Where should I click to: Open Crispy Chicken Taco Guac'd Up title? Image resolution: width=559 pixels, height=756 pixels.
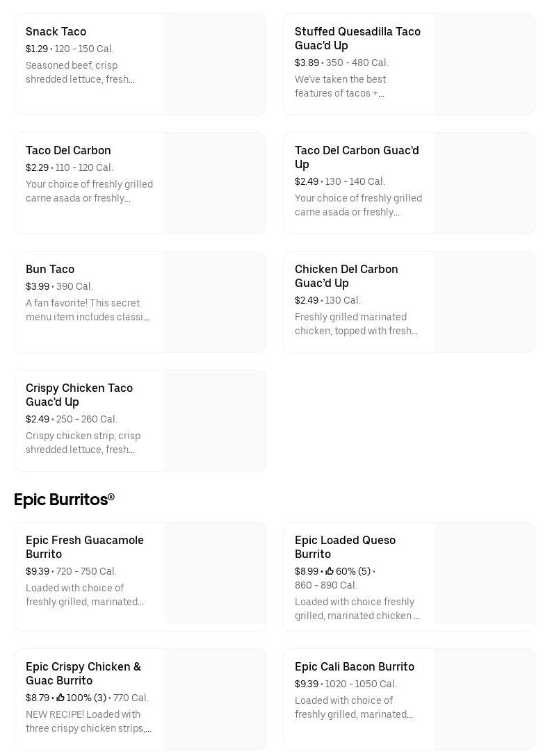pos(79,395)
